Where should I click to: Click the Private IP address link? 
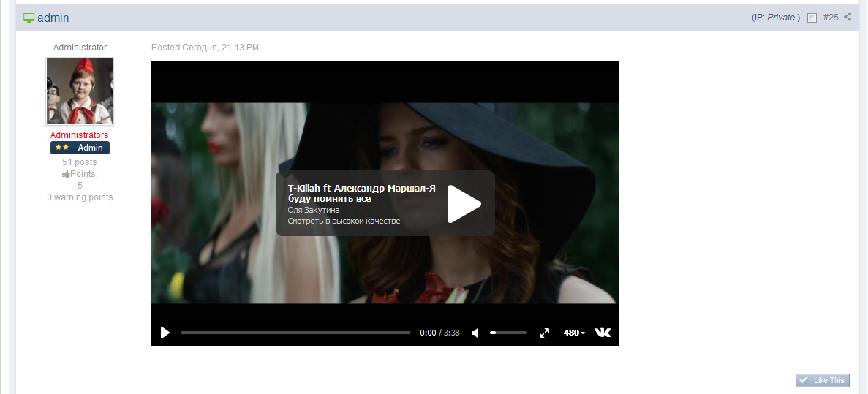[x=780, y=18]
